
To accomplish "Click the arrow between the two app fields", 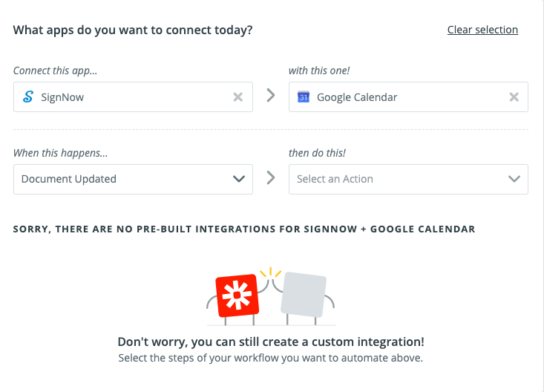I will (271, 96).
